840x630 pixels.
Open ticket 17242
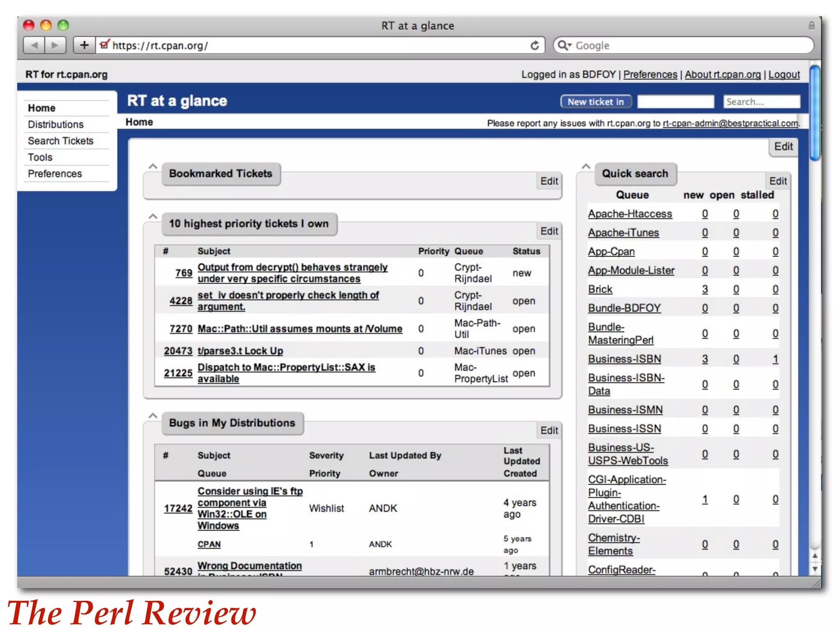(178, 508)
